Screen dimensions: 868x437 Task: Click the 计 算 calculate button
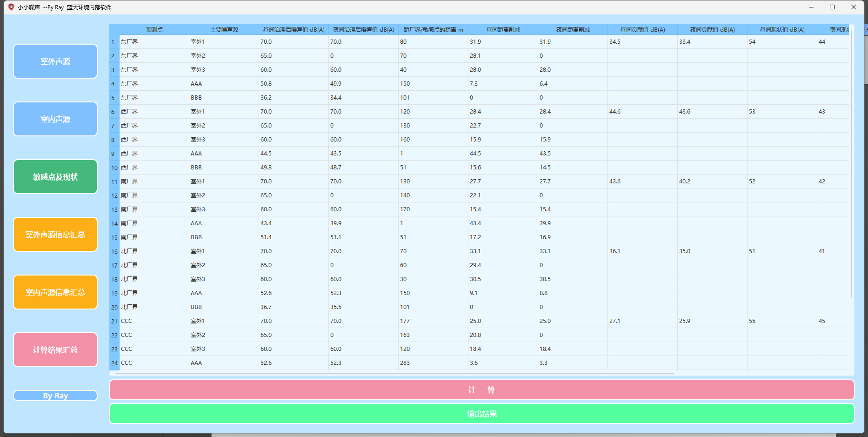point(481,390)
